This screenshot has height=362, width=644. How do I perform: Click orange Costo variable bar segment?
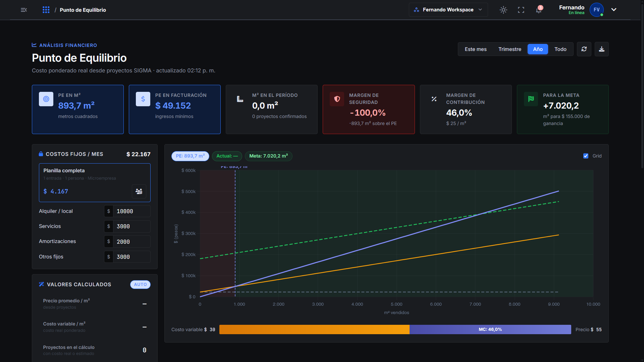pos(314,329)
